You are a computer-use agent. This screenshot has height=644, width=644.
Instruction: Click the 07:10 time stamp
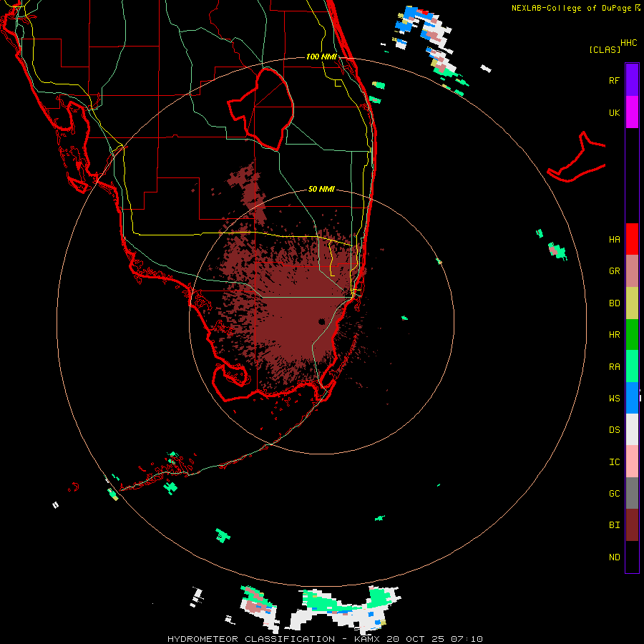pyautogui.click(x=467, y=639)
